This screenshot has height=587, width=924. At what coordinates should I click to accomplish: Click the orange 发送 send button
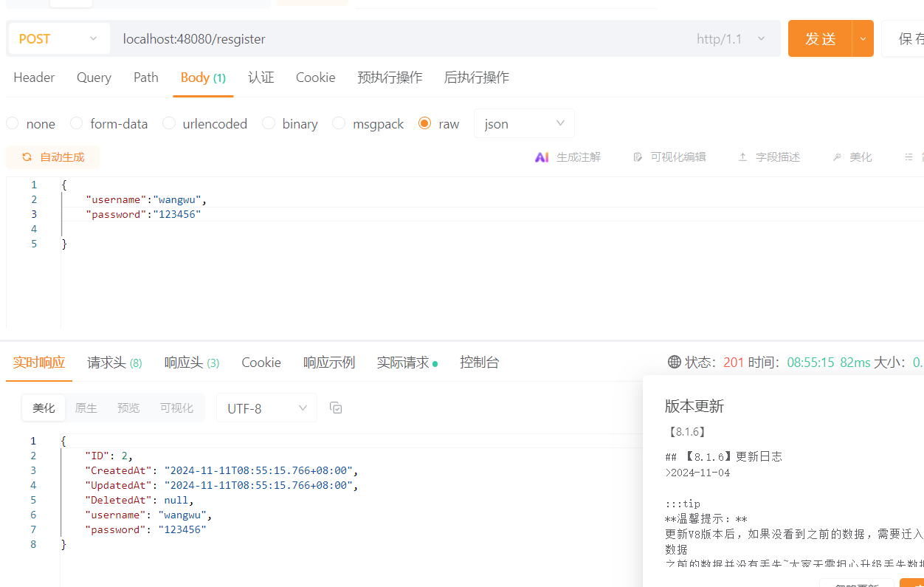click(x=820, y=39)
